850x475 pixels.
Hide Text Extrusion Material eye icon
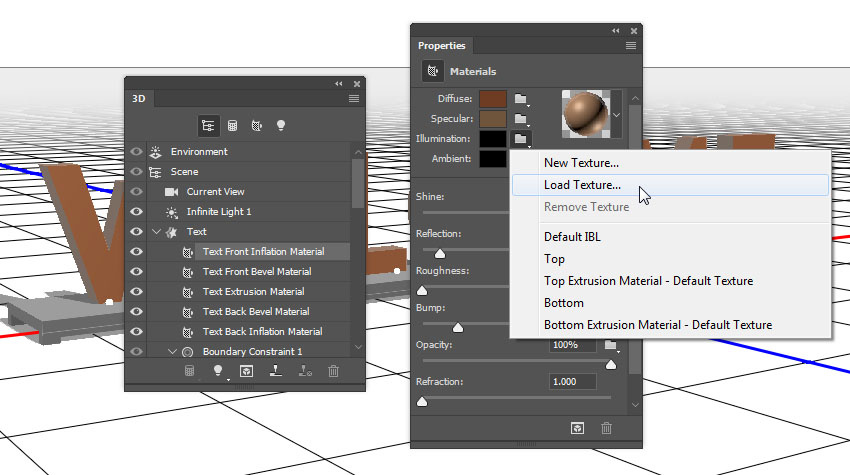(x=137, y=292)
